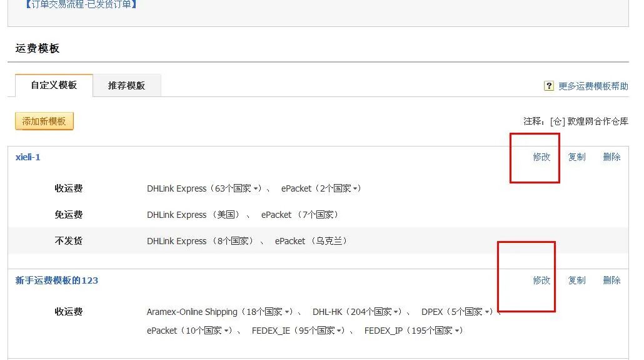
Task: Click 修改 for 新手运费模板的123
Action: pos(541,280)
